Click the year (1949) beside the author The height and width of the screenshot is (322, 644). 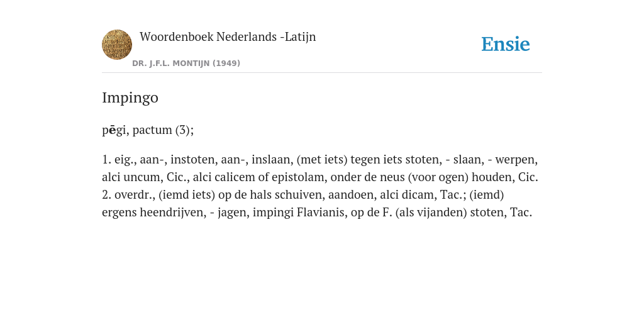[226, 64]
